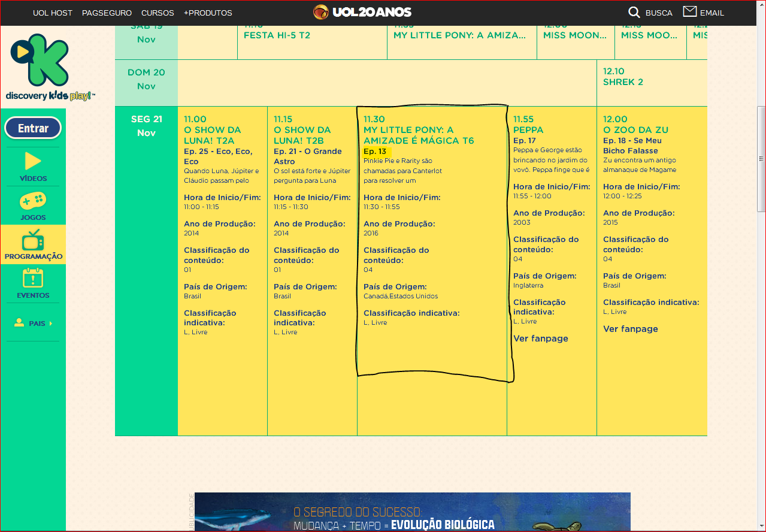766x532 pixels.
Task: Click production year 2016
Action: [x=371, y=233]
